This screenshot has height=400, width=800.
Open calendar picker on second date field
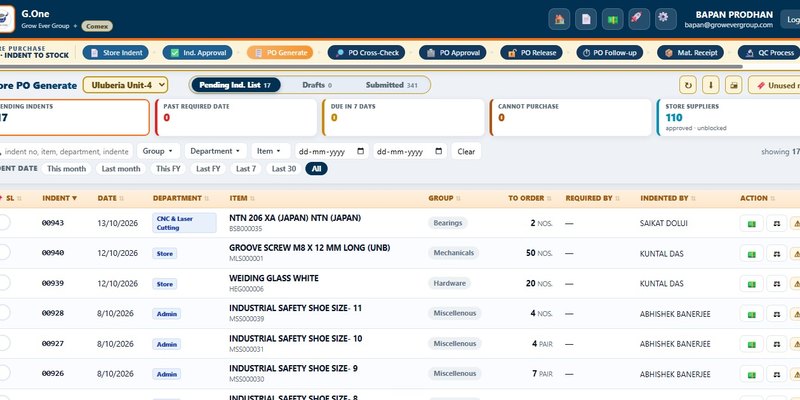(x=439, y=152)
